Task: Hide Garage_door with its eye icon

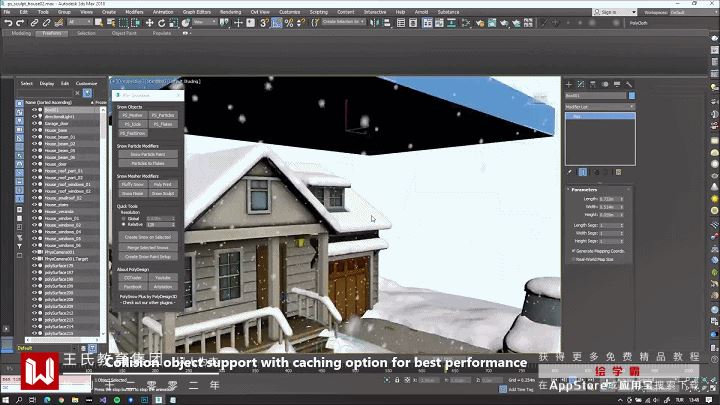Action: (x=34, y=124)
